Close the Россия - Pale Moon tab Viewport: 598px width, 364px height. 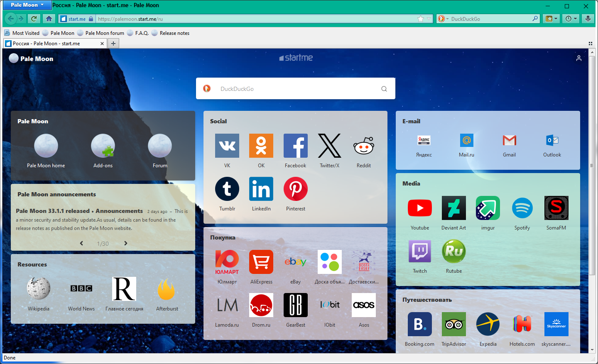102,44
